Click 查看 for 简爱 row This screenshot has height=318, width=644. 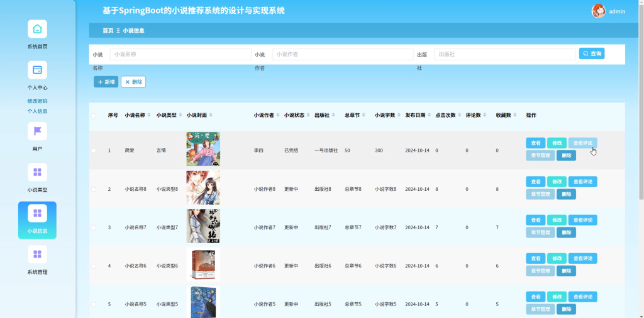tap(536, 143)
